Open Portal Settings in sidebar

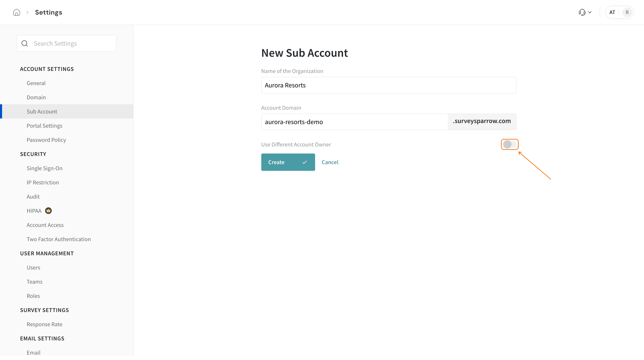click(44, 126)
